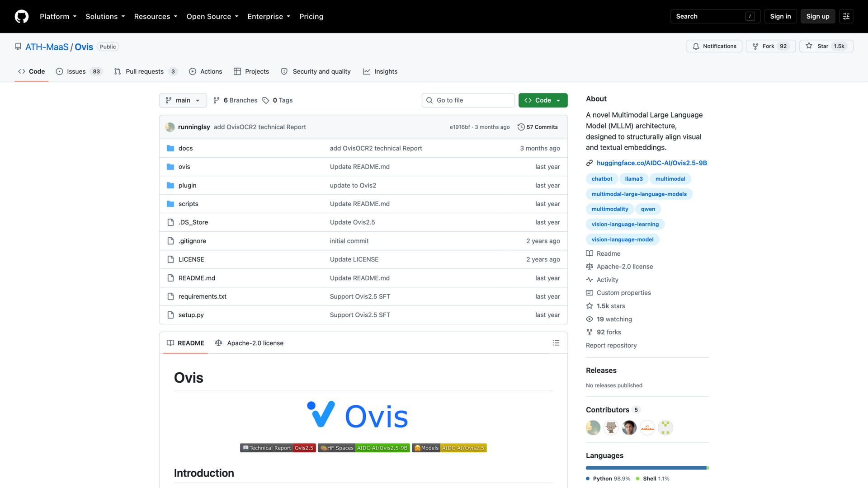View the 6 Branches page

click(236, 100)
